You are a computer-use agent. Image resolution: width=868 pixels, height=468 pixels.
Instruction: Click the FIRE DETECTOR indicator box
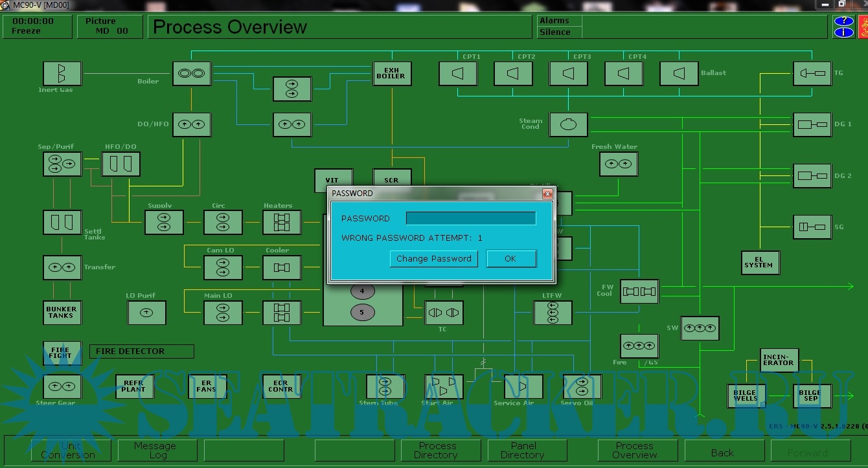pyautogui.click(x=141, y=351)
